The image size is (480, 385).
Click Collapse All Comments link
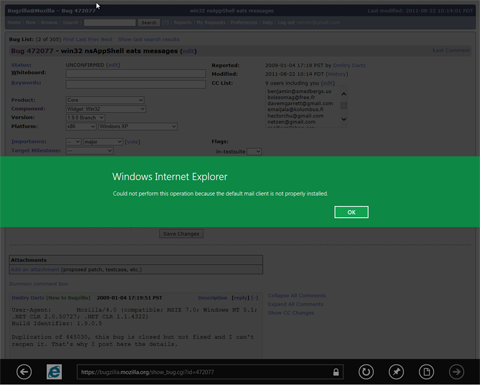click(297, 296)
